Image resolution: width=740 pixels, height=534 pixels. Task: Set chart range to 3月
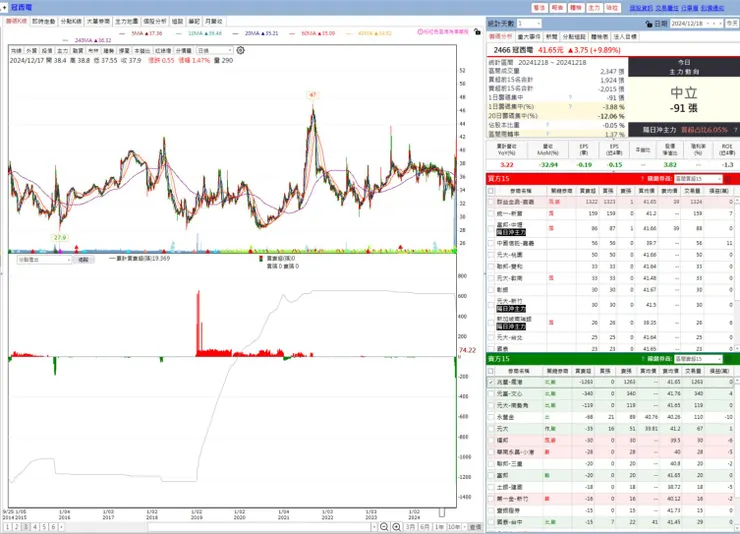pos(410,527)
